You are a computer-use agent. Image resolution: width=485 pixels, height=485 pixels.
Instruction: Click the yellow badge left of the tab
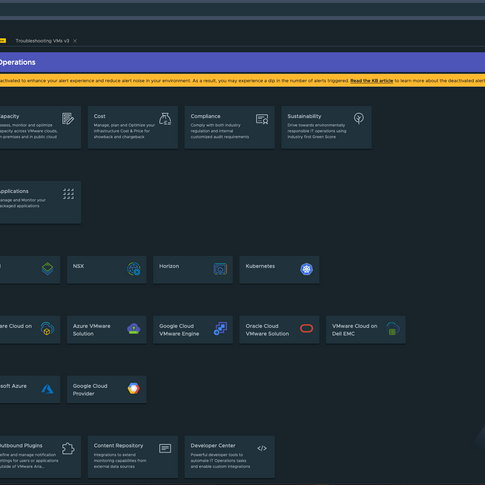click(3, 41)
